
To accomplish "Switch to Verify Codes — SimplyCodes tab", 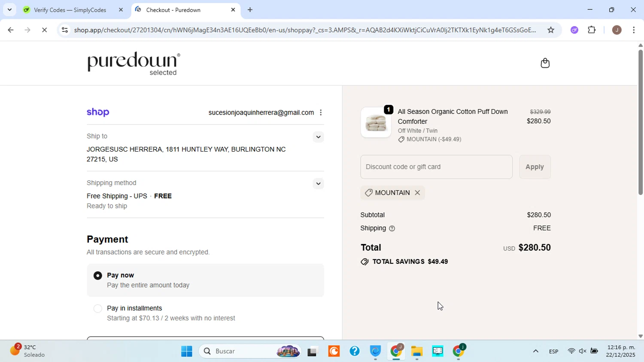I will [70, 10].
